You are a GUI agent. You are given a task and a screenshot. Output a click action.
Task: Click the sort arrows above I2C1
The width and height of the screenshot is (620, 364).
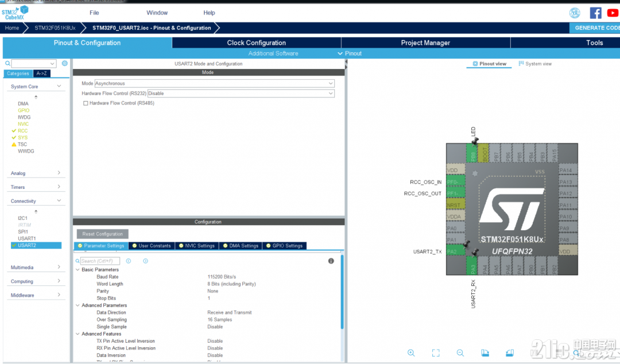(36, 212)
